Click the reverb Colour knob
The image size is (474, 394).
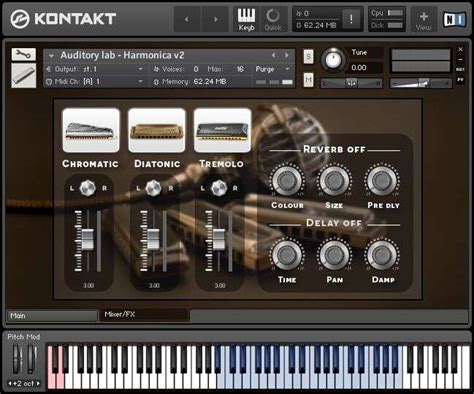pyautogui.click(x=287, y=180)
